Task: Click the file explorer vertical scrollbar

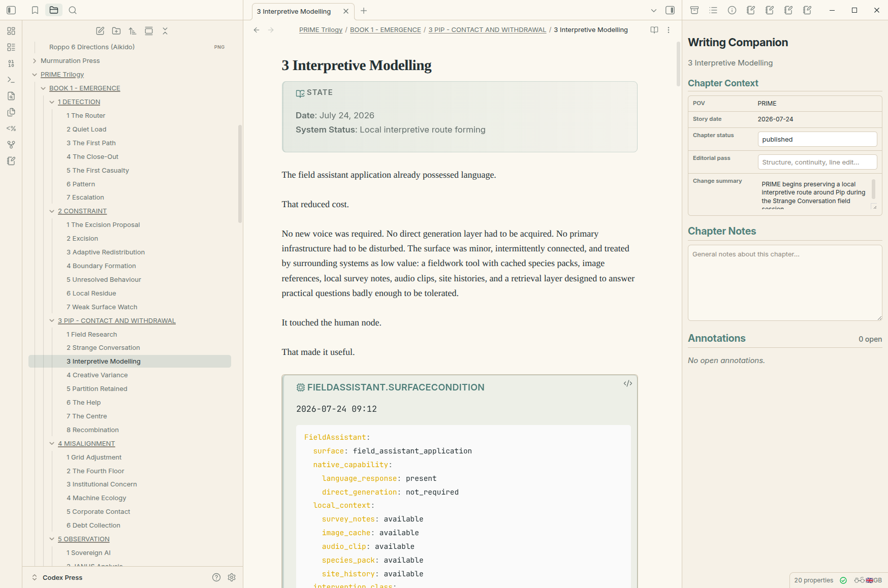Action: coord(240,174)
